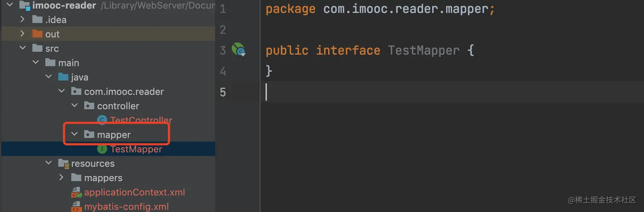The image size is (644, 212).
Task: Expand the .idea folder chevron
Action: pyautogui.click(x=23, y=20)
